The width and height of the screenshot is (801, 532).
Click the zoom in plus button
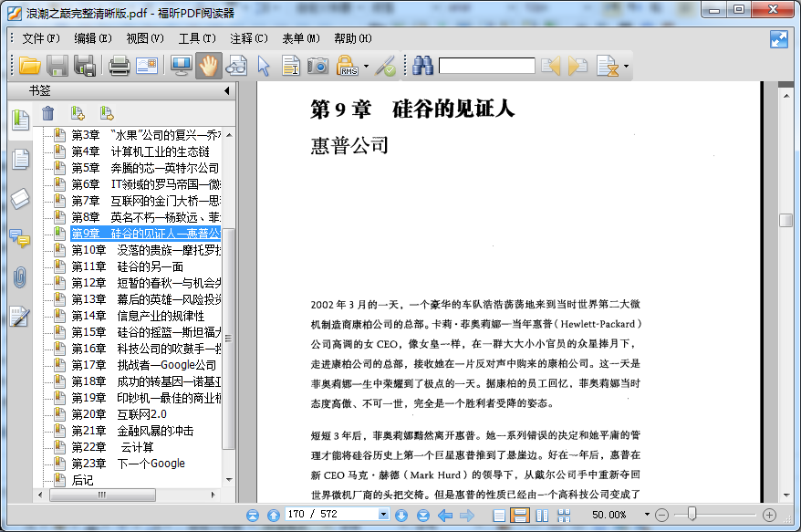[x=769, y=516]
